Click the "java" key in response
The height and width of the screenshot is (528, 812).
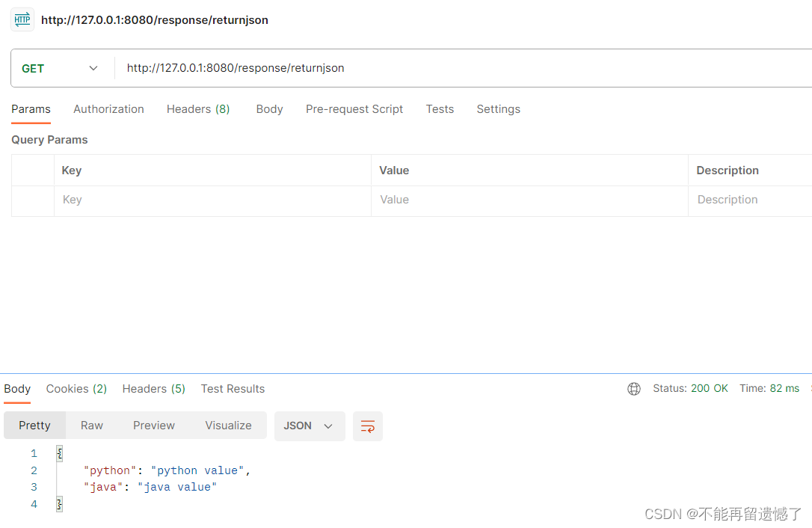click(x=103, y=487)
